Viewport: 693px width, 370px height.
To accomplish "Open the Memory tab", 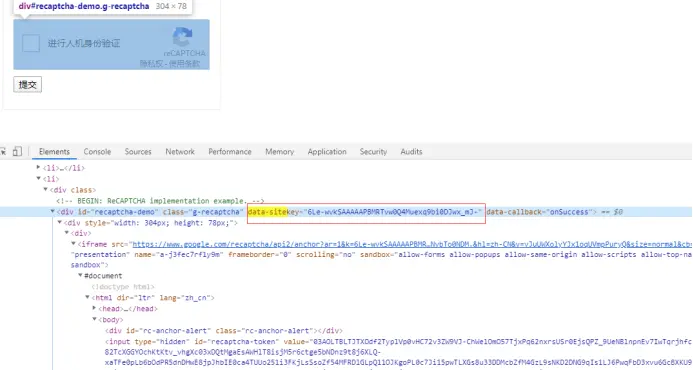I will tap(279, 152).
